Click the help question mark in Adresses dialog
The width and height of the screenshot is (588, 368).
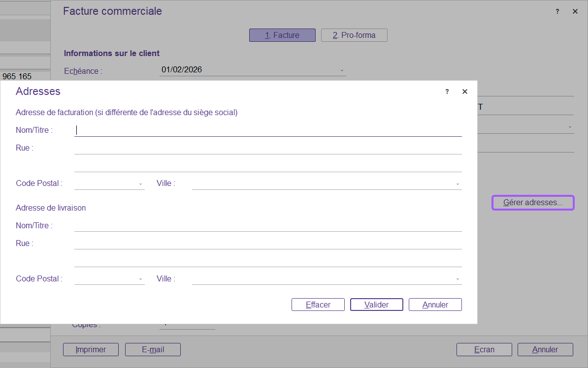pyautogui.click(x=447, y=92)
